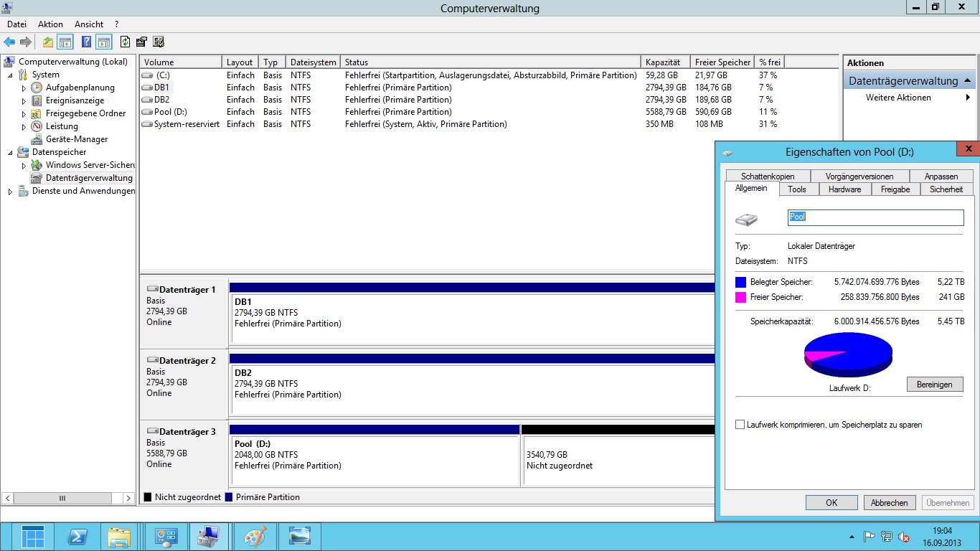Expand the Leistung node
Screen dimensions: 980x551
click(x=24, y=126)
